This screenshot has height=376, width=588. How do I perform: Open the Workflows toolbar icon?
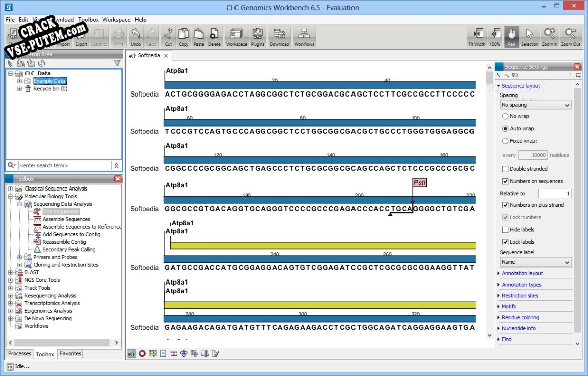tap(304, 37)
